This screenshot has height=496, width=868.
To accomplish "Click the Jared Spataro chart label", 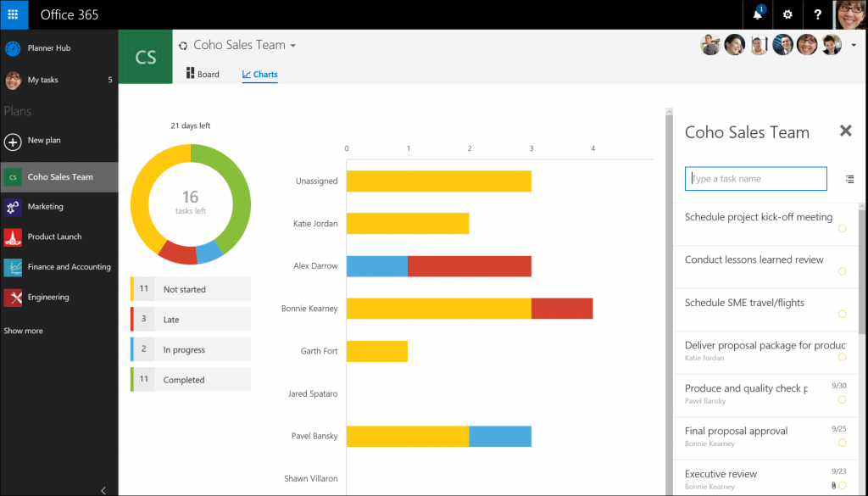I will [x=313, y=393].
